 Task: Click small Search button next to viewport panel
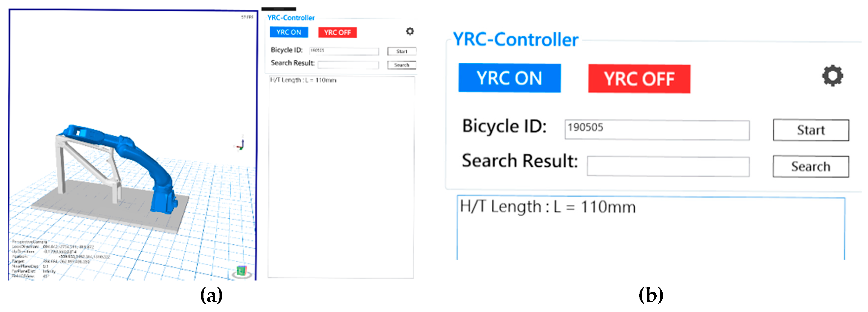402,65
